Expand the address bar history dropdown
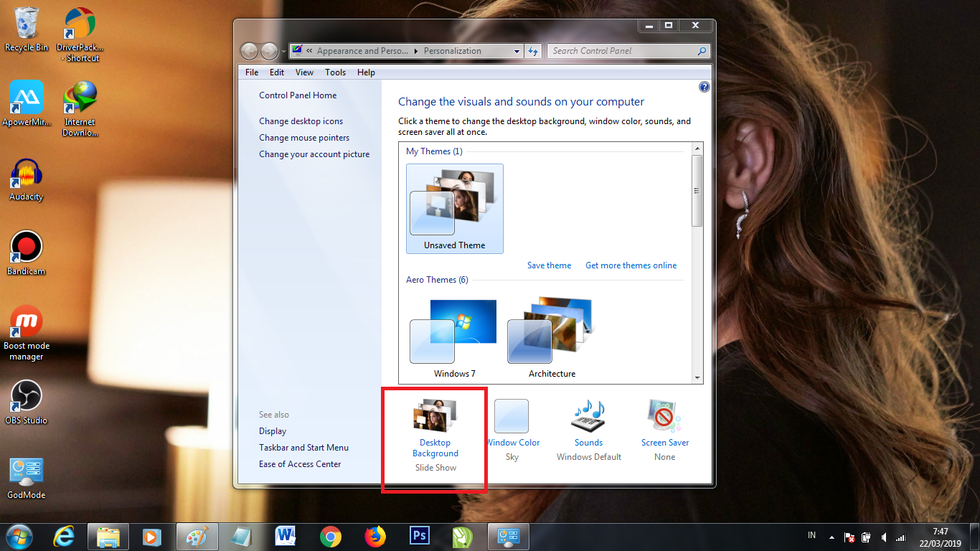This screenshot has width=980, height=551. tap(517, 51)
